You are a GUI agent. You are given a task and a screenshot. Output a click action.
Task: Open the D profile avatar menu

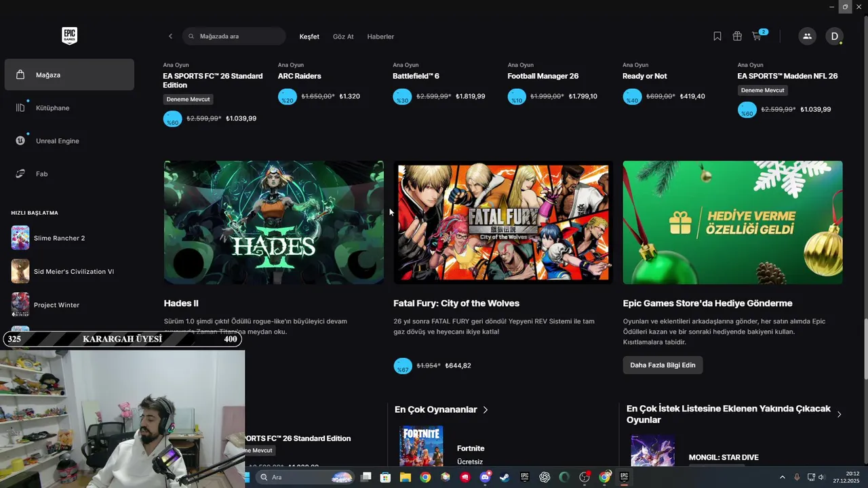click(834, 37)
